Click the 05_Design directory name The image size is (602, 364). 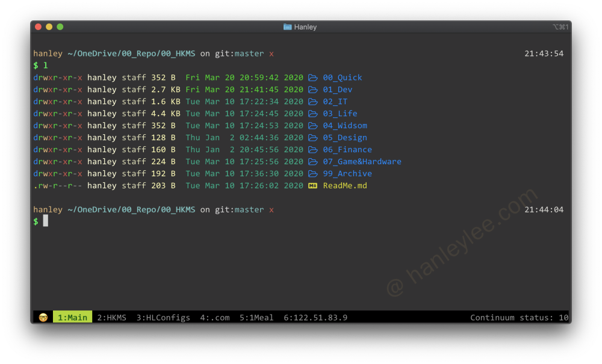coord(345,138)
